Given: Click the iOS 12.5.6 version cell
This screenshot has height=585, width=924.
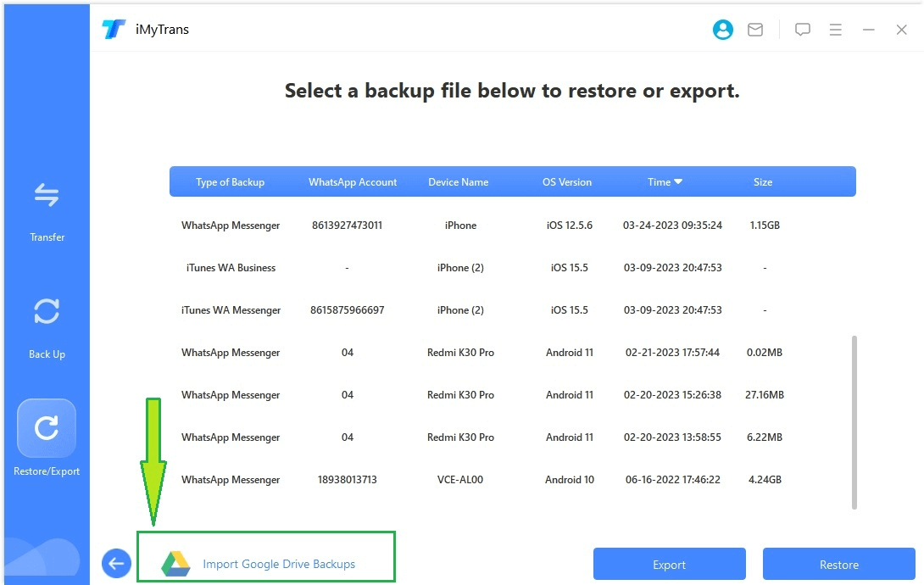Looking at the screenshot, I should pyautogui.click(x=570, y=225).
